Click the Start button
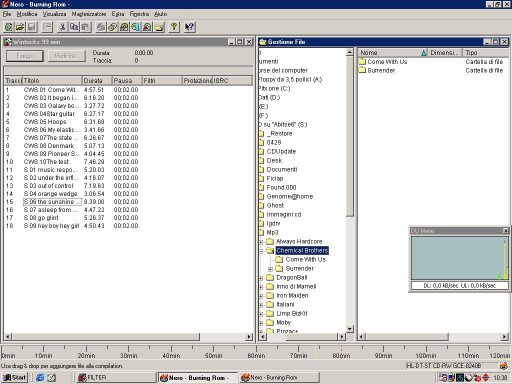 pos(15,377)
